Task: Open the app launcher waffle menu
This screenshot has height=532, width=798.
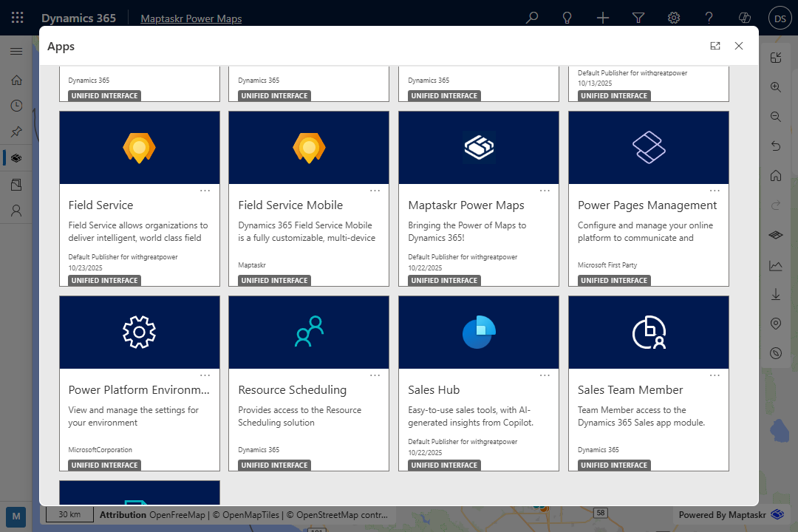Action: click(x=17, y=18)
